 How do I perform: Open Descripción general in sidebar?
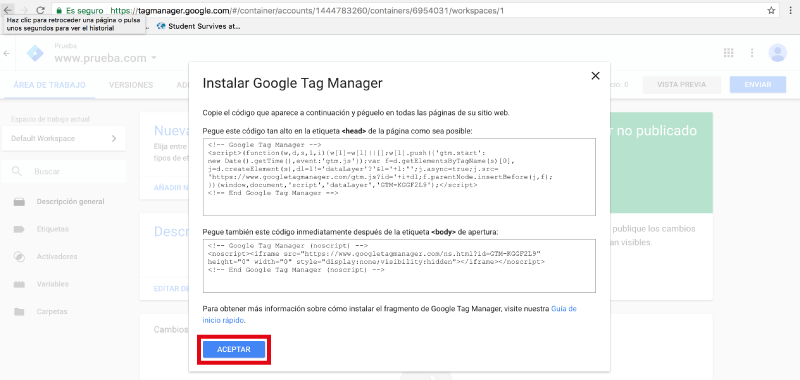pos(70,201)
